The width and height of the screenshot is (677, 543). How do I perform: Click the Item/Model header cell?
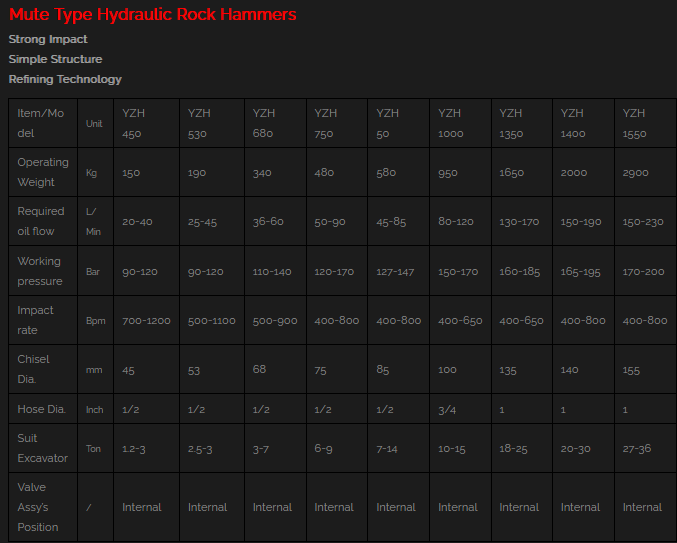[40, 123]
